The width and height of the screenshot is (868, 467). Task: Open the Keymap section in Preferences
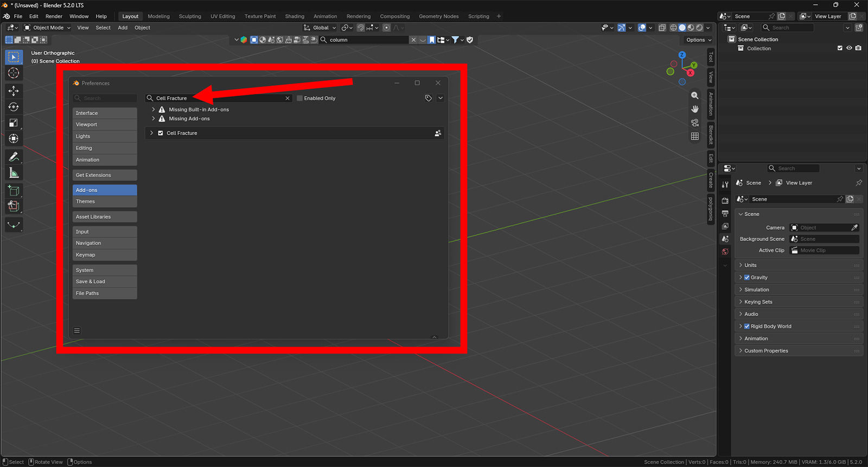pos(105,255)
